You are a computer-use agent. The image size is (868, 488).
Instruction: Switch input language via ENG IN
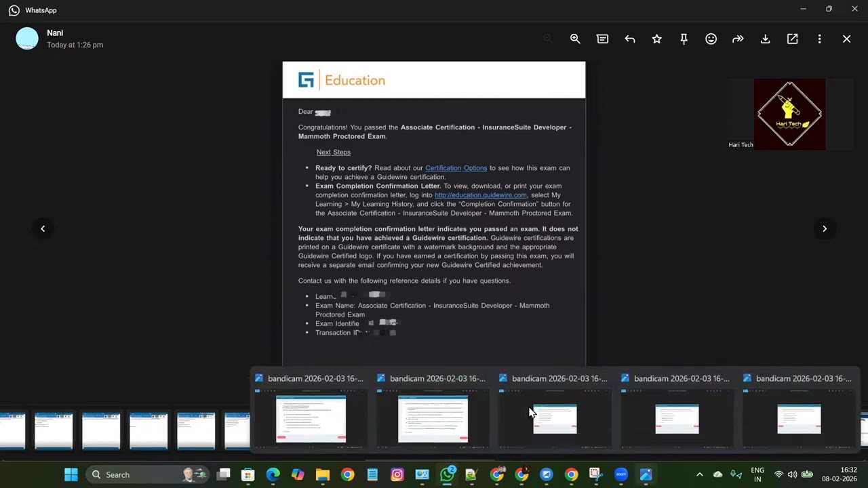click(757, 474)
